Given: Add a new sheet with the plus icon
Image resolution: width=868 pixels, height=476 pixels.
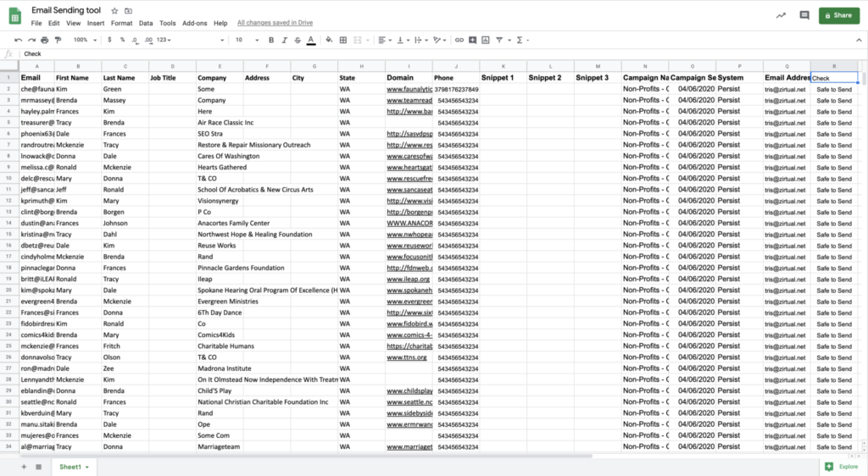Looking at the screenshot, I should (x=24, y=468).
